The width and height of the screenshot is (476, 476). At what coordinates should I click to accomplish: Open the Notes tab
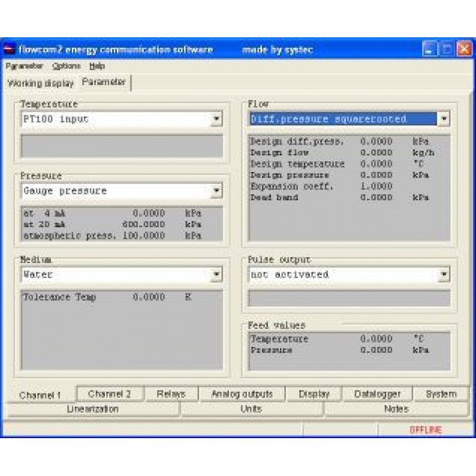tap(396, 409)
